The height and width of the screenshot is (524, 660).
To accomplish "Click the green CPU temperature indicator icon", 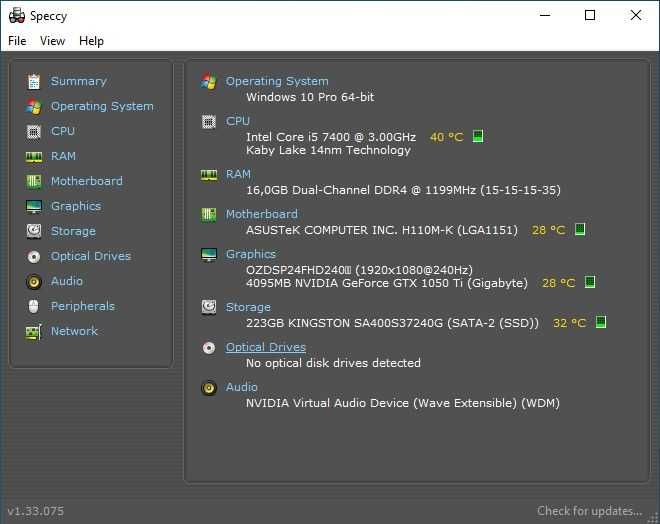I will 478,136.
